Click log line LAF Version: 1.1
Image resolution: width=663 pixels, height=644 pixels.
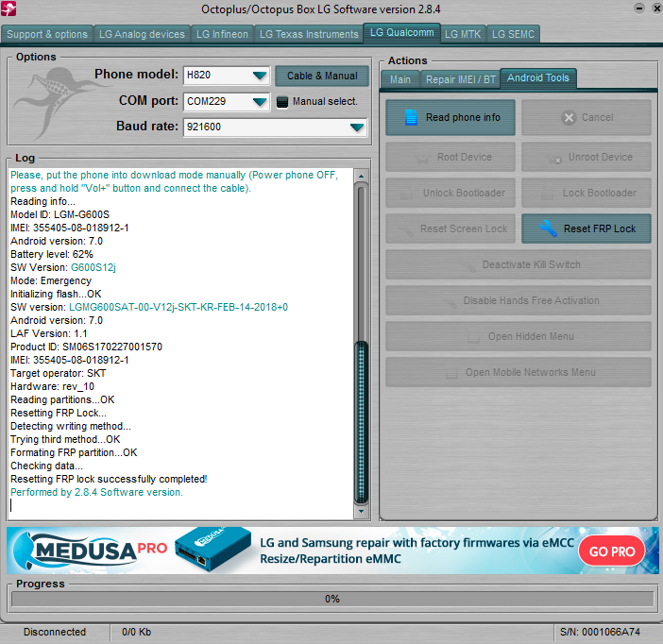(48, 333)
